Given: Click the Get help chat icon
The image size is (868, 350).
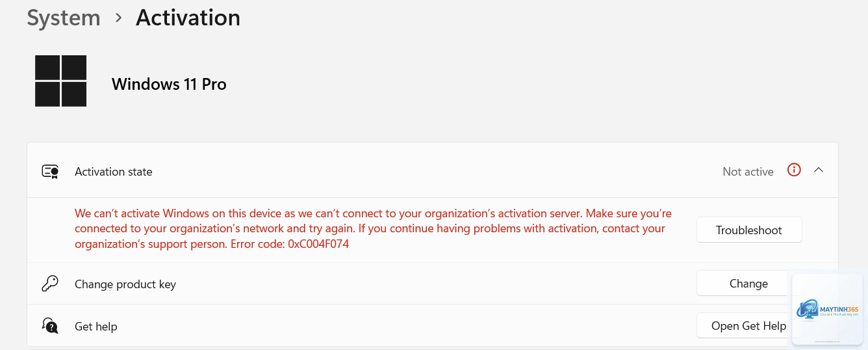Looking at the screenshot, I should 50,325.
